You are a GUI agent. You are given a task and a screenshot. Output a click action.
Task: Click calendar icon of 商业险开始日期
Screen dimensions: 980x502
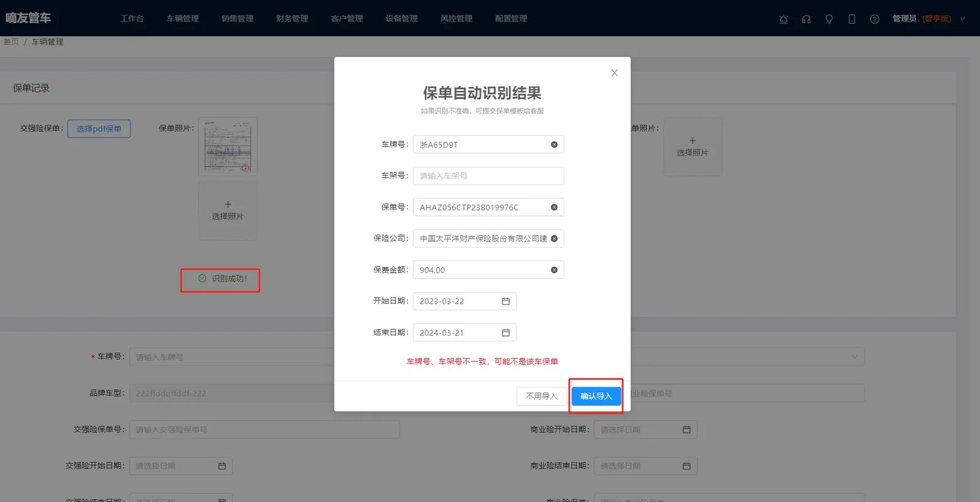click(x=687, y=430)
